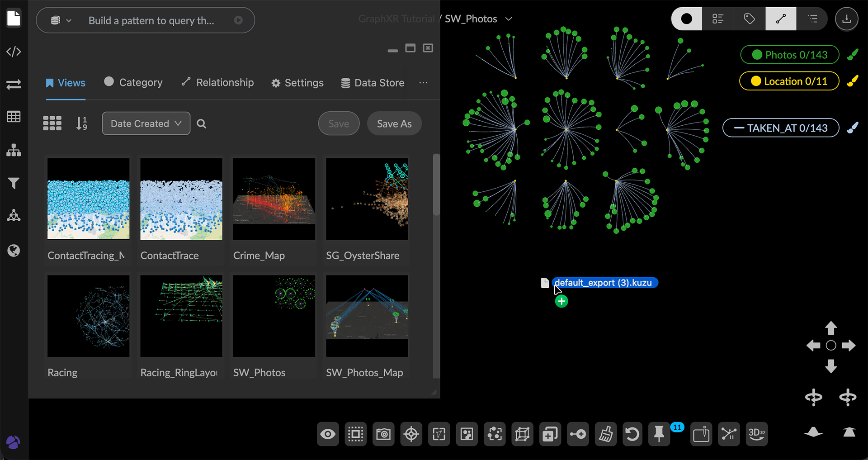Click the download export icon
Viewport: 868px width, 460px height.
[x=846, y=19]
